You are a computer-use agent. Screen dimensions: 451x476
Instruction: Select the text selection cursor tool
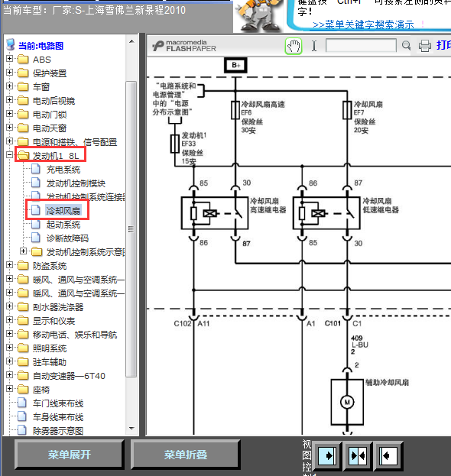(314, 46)
